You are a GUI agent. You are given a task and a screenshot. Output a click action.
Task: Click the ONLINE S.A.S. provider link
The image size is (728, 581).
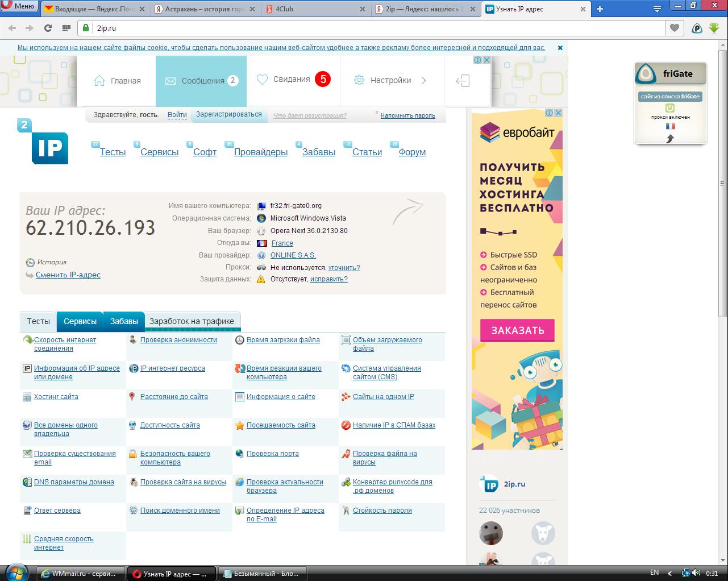(x=293, y=255)
